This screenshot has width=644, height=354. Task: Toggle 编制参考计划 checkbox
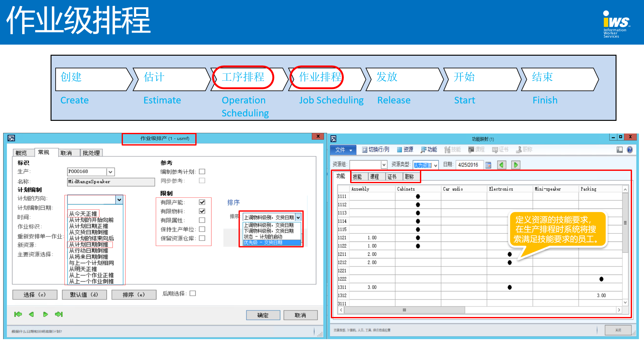202,171
